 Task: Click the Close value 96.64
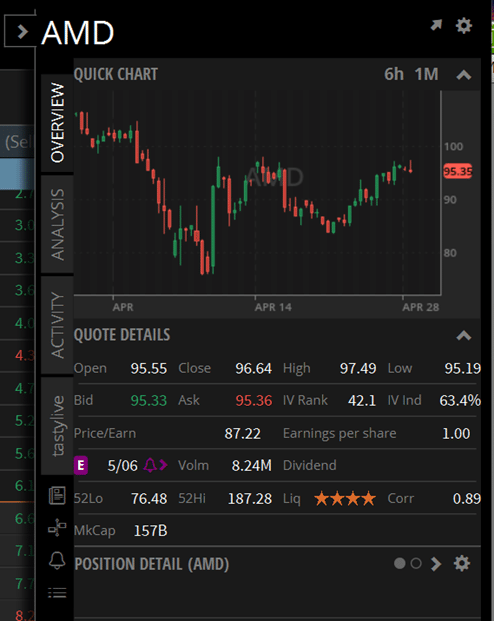(254, 369)
